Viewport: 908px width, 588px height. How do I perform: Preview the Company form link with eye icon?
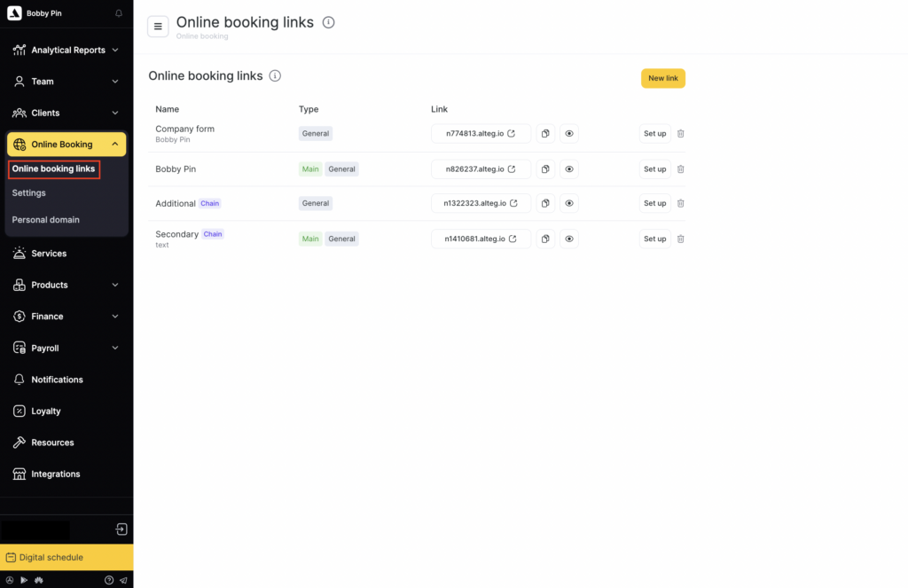569,134
